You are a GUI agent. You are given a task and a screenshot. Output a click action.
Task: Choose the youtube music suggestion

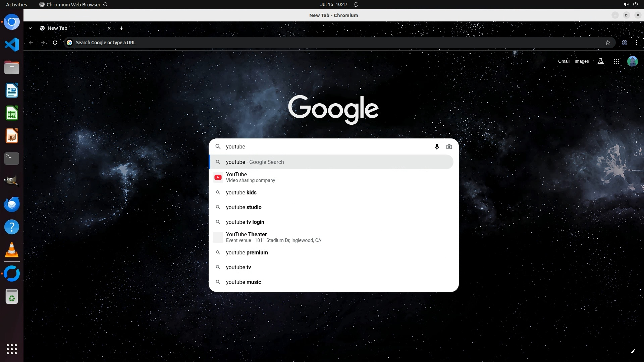tap(243, 282)
